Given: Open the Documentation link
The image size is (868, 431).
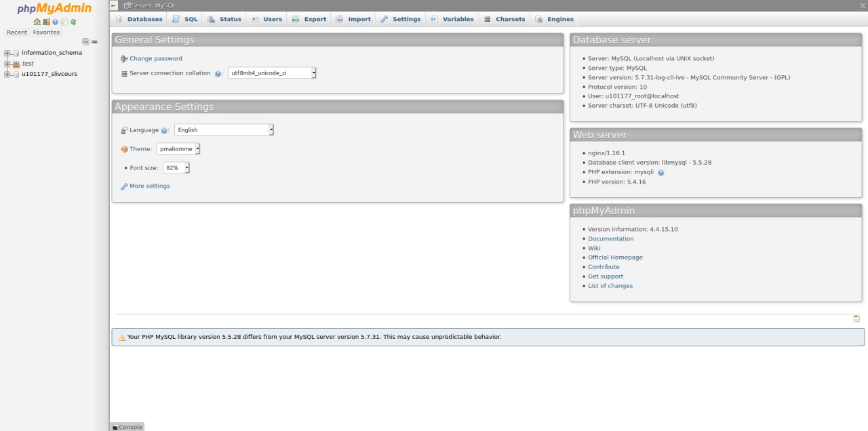Looking at the screenshot, I should [610, 239].
